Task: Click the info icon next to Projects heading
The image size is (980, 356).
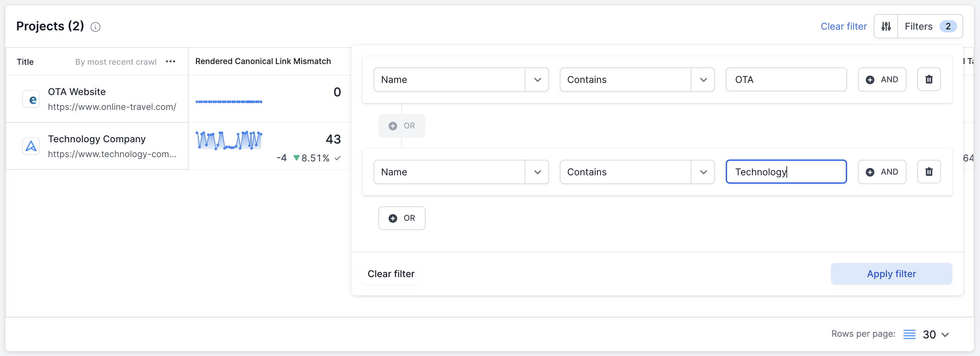Action: tap(95, 27)
